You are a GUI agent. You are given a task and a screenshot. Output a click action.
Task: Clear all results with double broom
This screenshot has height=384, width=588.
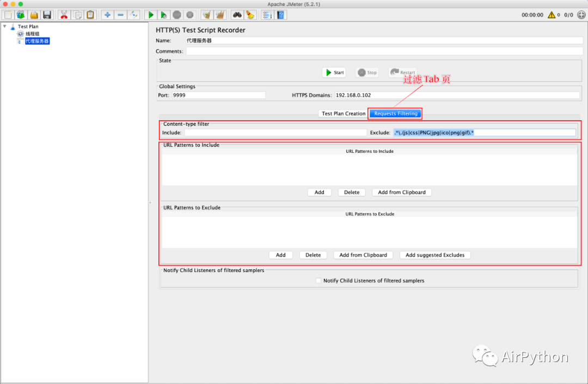220,15
